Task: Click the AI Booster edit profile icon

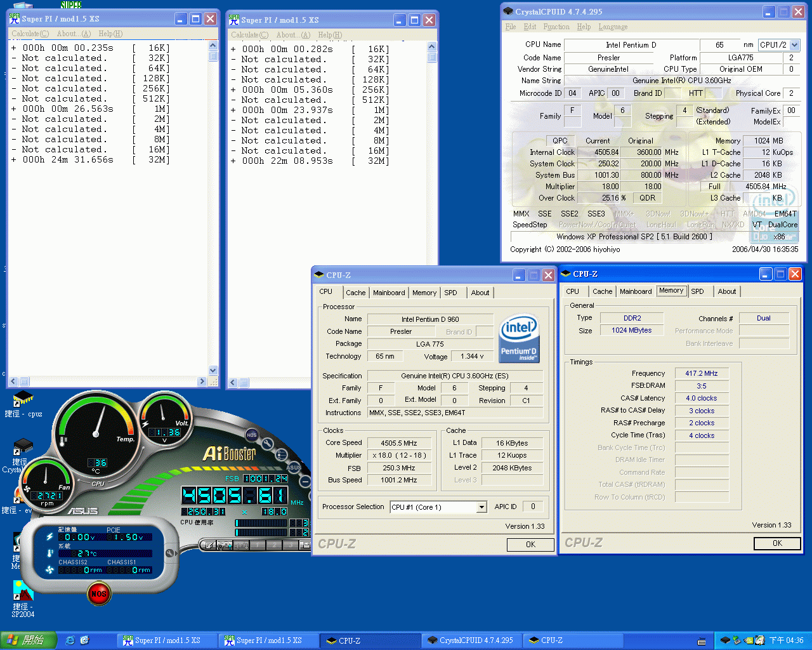Action: [x=208, y=545]
